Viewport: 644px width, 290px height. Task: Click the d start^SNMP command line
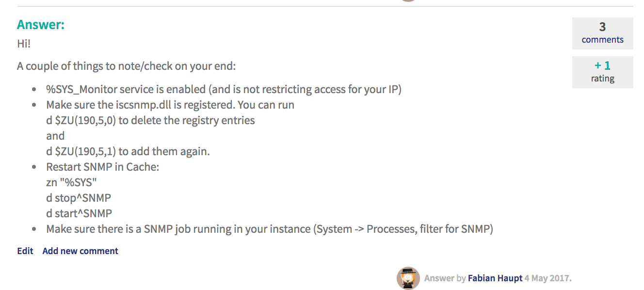click(79, 213)
